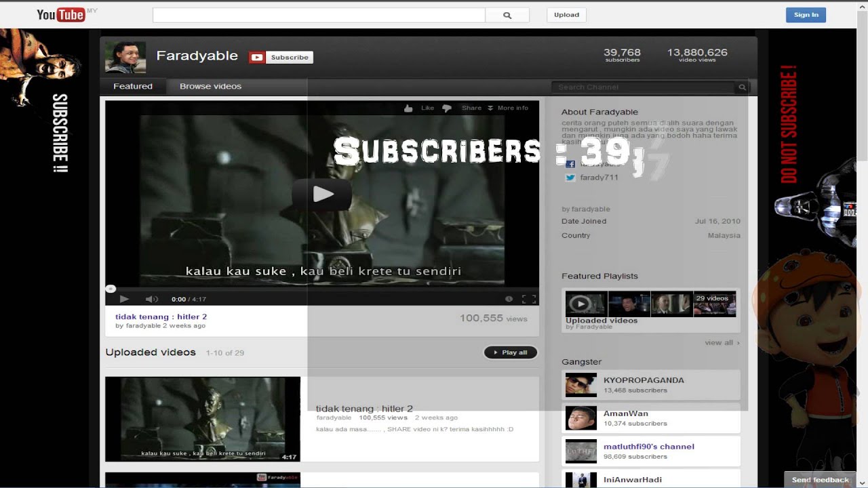Click the Faradyable channel name heading
Viewport: 868px width, 488px height.
click(197, 56)
